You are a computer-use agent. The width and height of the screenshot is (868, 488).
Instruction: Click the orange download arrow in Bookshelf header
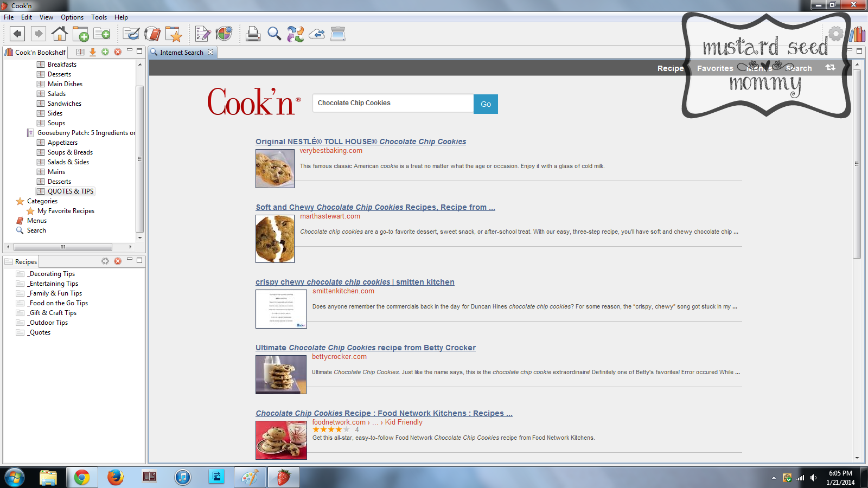[93, 52]
